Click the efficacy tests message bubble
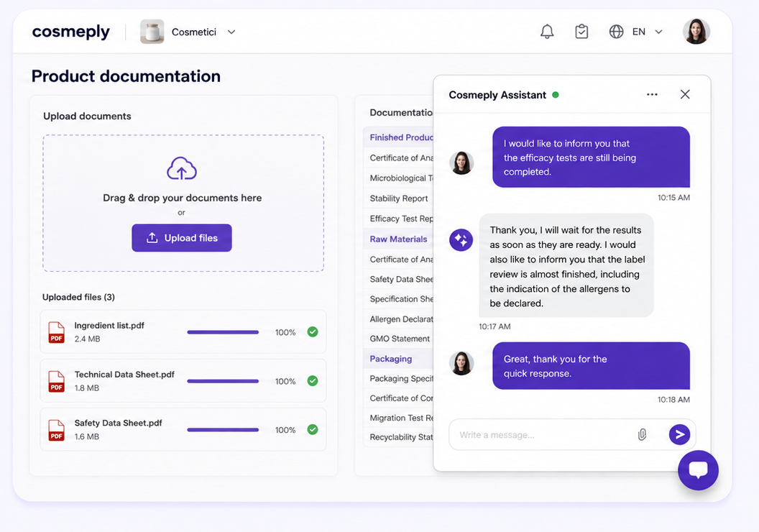This screenshot has height=532, width=759. tap(591, 157)
